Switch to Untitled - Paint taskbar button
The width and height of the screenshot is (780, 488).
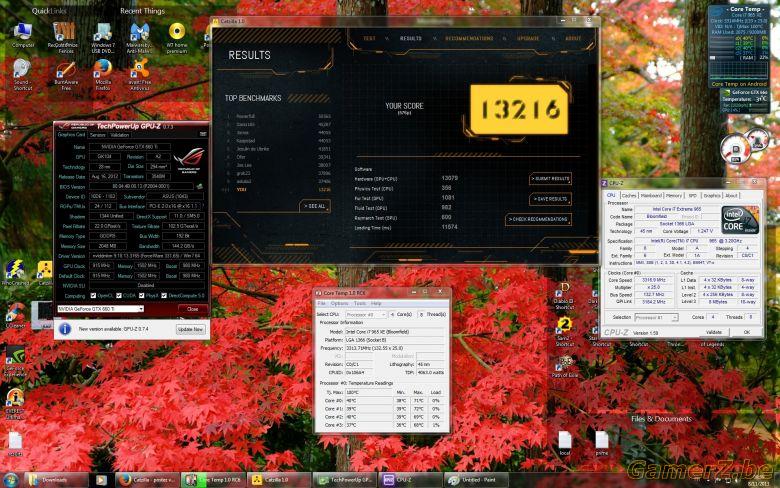(477, 480)
